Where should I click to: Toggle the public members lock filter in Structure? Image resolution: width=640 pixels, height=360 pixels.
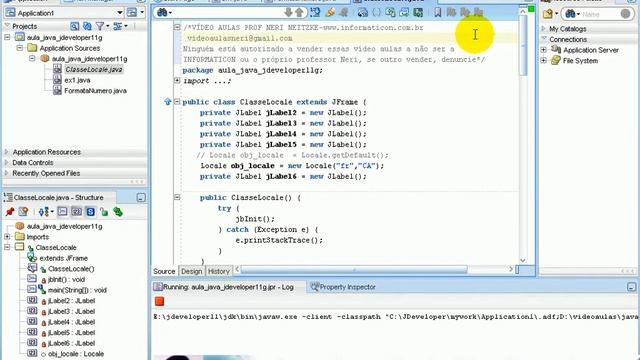pos(104,211)
